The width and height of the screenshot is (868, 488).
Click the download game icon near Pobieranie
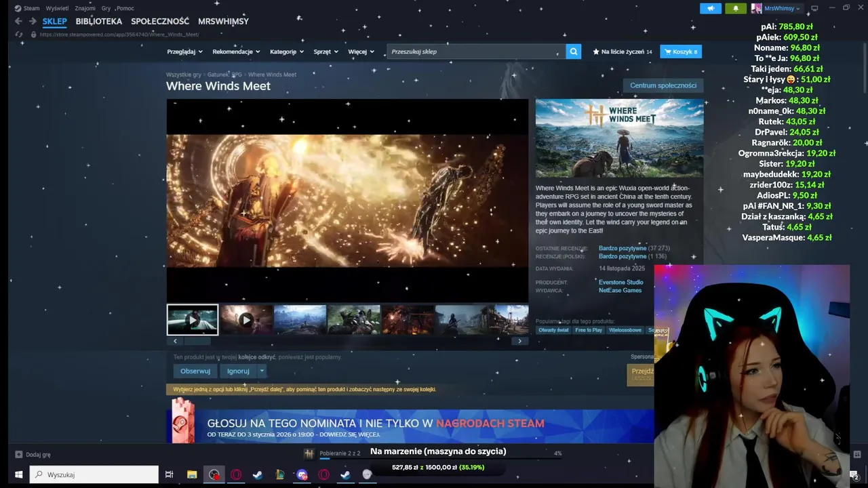coord(309,453)
